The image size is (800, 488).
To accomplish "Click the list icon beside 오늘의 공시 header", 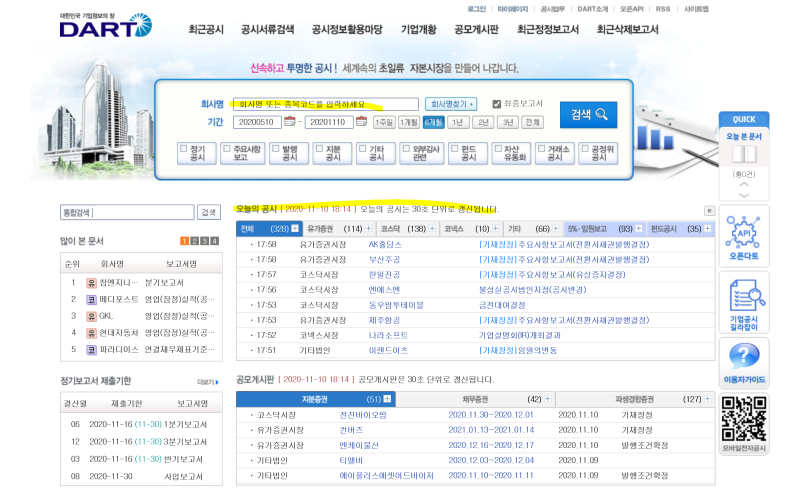I will coord(709,211).
